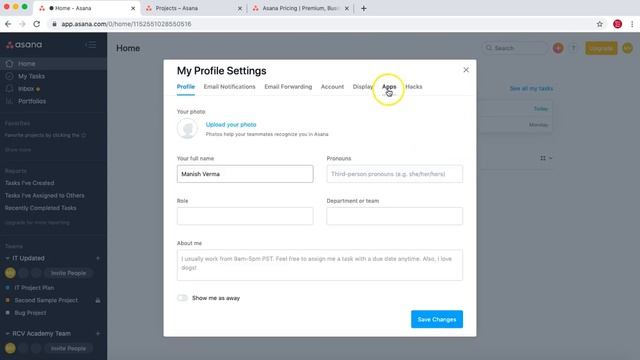This screenshot has width=640, height=360.
Task: Open the help question mark icon
Action: point(573,48)
